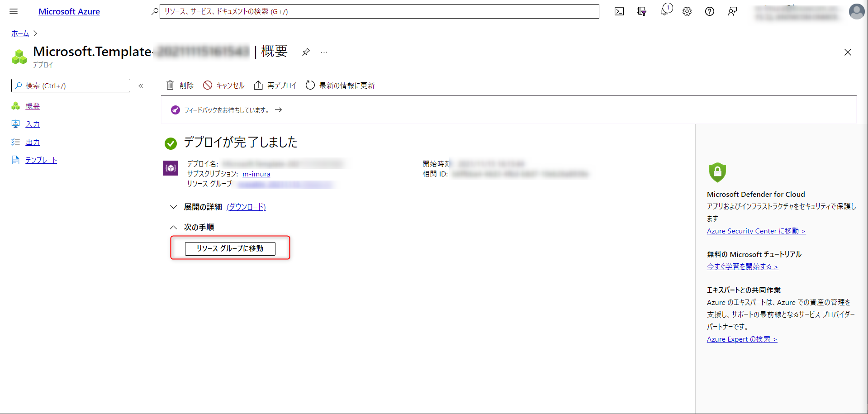The image size is (868, 414).
Task: Open the help question mark menu
Action: (710, 11)
